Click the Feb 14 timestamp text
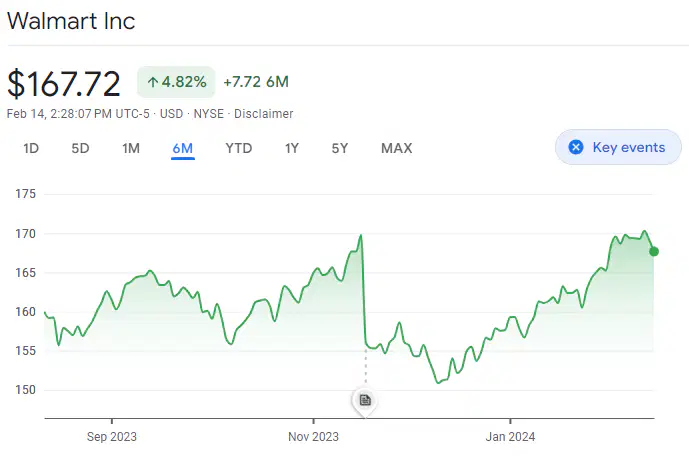This screenshot has height=456, width=689. 78,114
